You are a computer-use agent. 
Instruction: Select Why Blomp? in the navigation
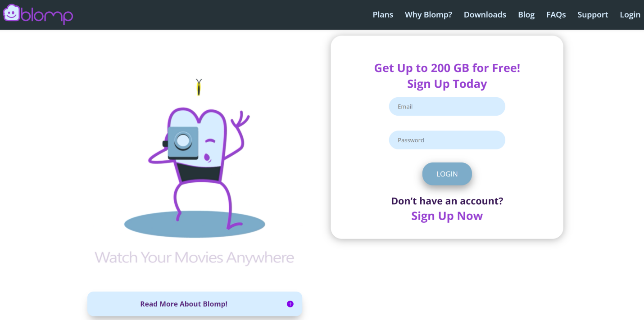[428, 14]
